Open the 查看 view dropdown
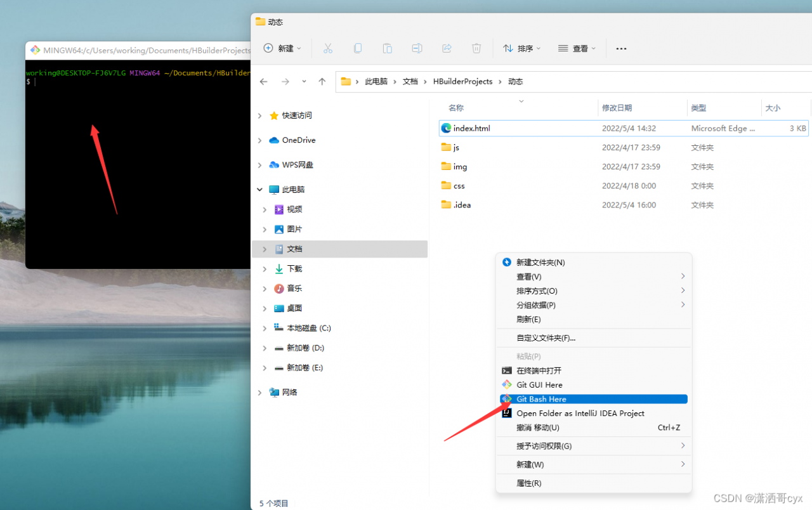The width and height of the screenshot is (812, 510). coord(577,48)
